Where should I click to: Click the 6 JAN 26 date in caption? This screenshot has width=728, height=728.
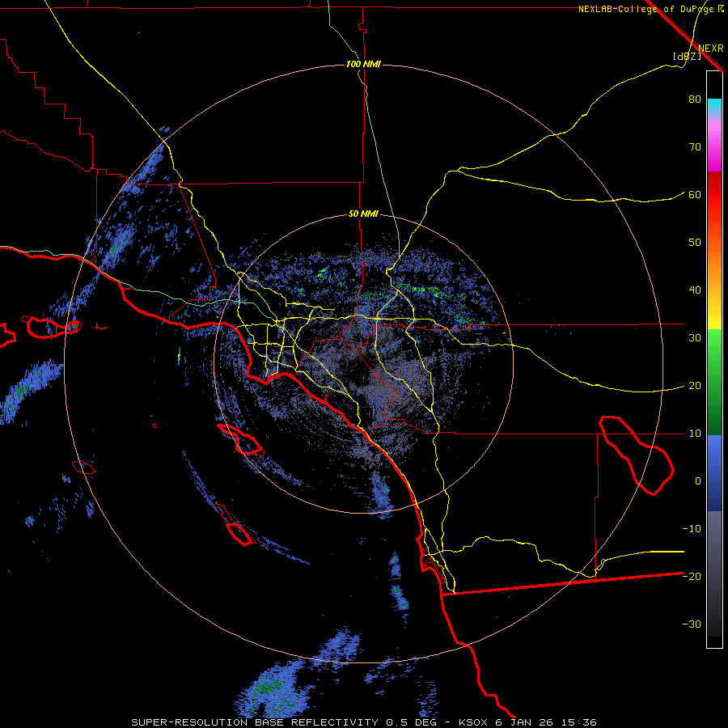[x=527, y=722]
